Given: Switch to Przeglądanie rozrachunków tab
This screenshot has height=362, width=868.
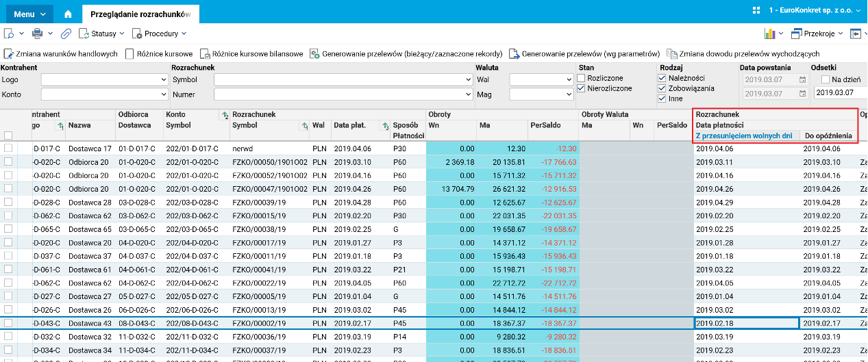Looking at the screenshot, I should pos(140,13).
